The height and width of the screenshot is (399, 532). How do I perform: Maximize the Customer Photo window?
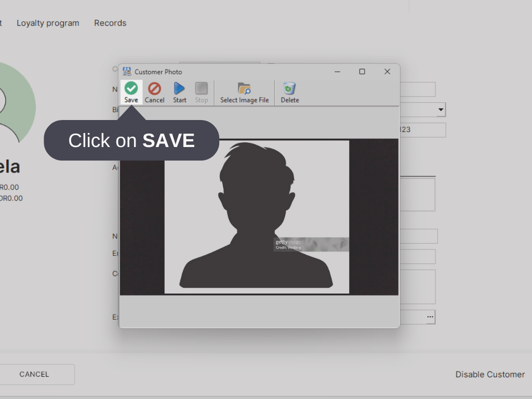[362, 72]
